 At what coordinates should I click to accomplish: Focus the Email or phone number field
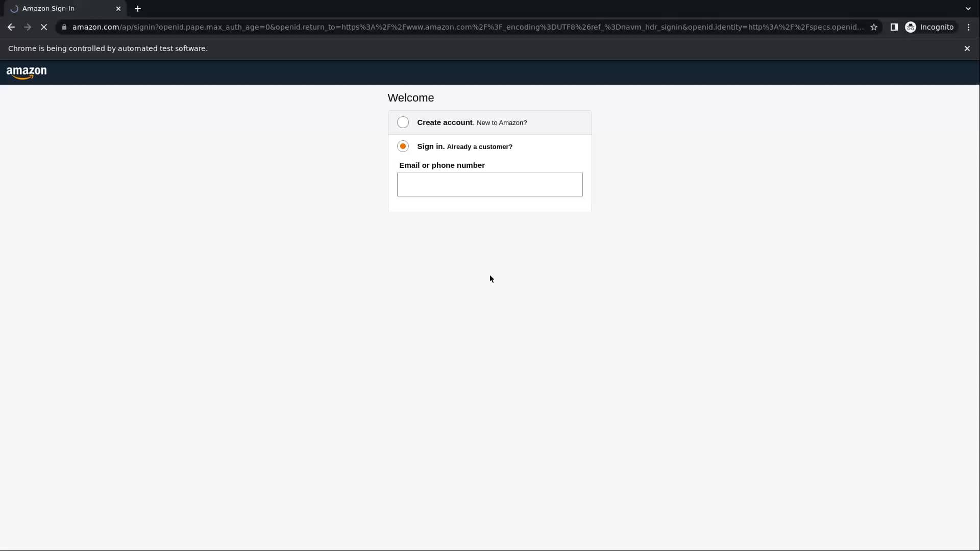pyautogui.click(x=489, y=184)
